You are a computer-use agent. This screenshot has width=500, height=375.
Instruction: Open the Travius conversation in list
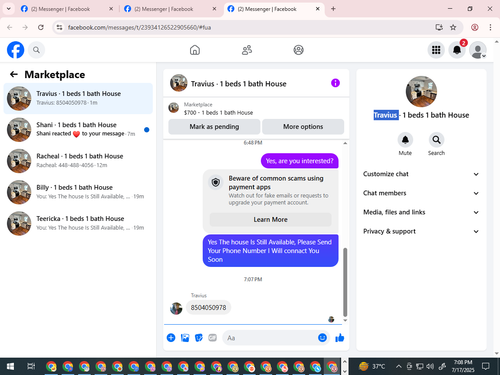point(78,98)
